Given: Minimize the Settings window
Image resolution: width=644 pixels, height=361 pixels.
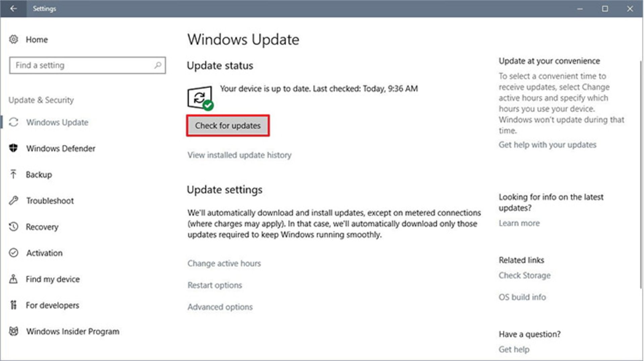Looking at the screenshot, I should coord(580,9).
